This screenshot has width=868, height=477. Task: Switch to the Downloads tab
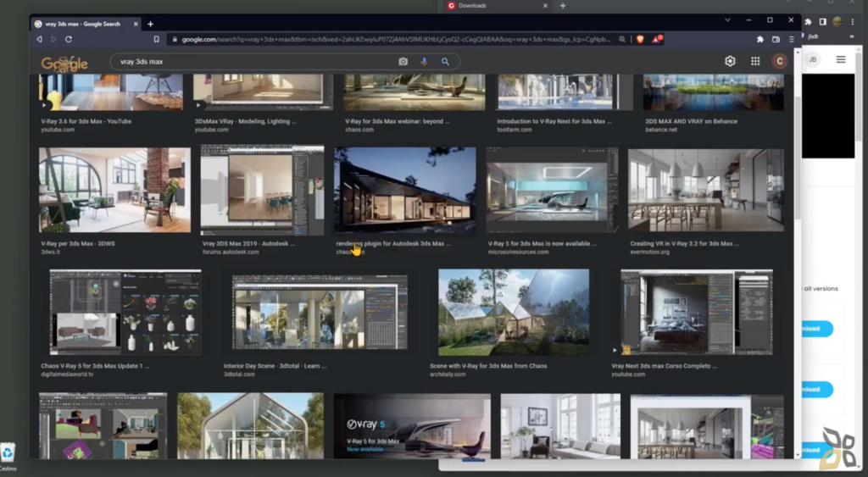click(x=497, y=6)
